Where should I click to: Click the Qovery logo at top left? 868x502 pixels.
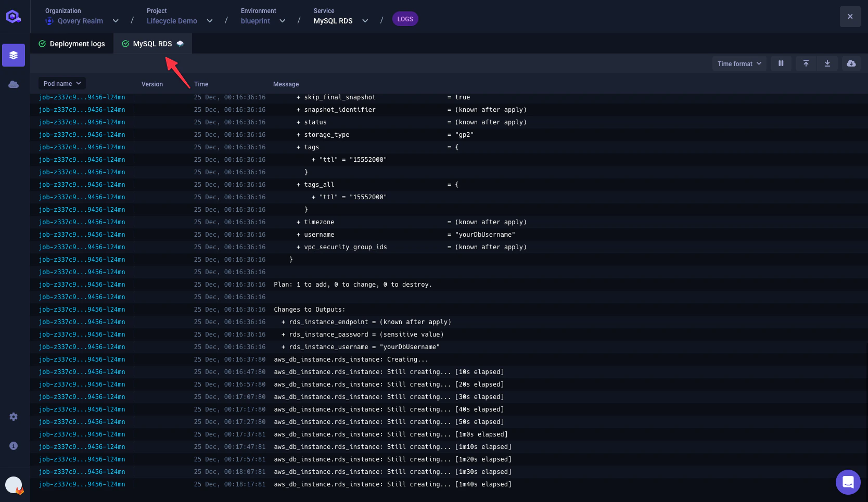click(x=14, y=16)
